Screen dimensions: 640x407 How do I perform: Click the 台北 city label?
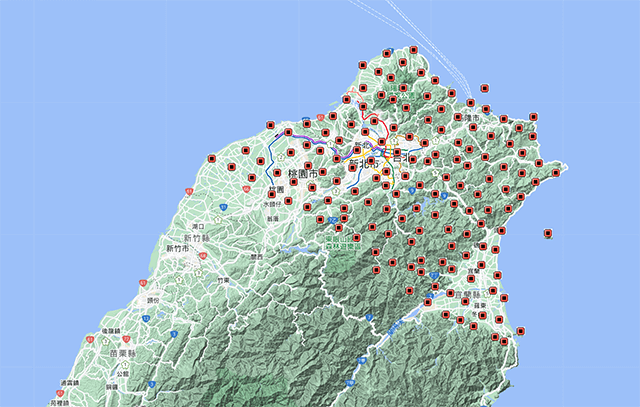pos(398,155)
